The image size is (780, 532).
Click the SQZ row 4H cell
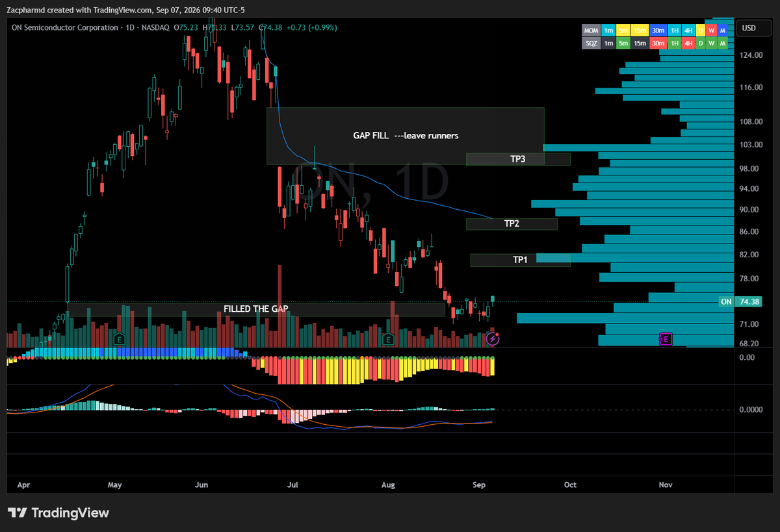[688, 44]
